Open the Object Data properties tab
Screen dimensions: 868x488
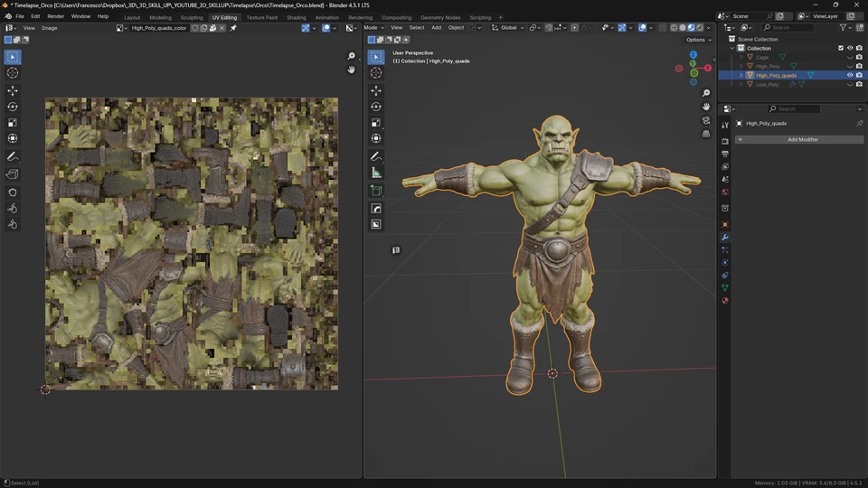point(724,287)
